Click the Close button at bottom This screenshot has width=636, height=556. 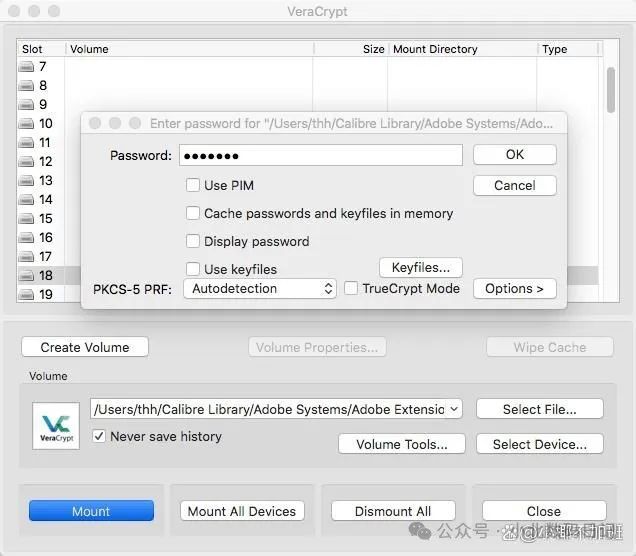544,511
